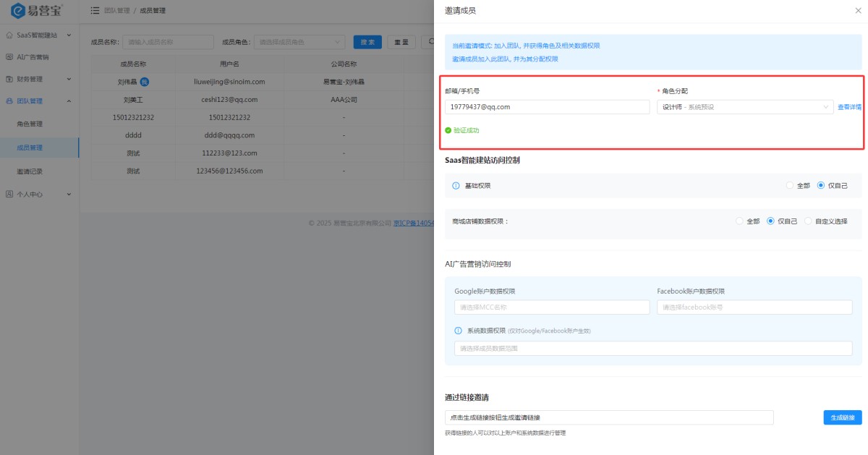This screenshot has width=868, height=455.
Task: Open the 查看详情 link beside role selector
Action: coord(849,107)
